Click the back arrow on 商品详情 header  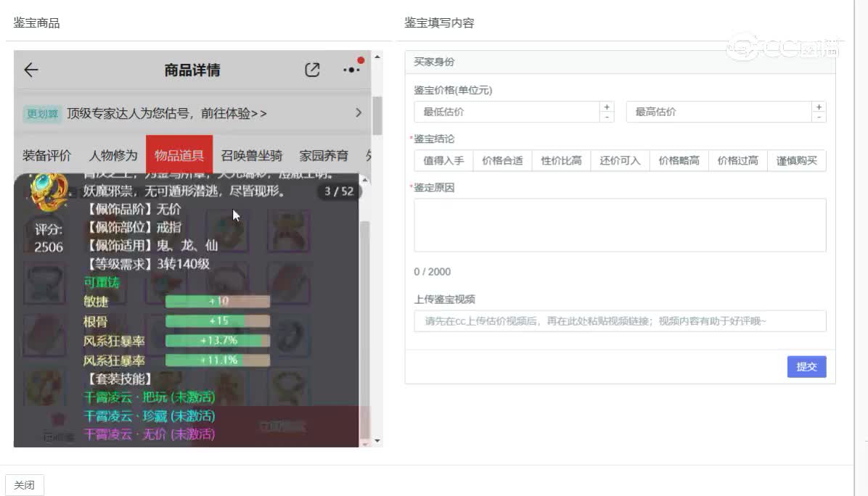30,70
